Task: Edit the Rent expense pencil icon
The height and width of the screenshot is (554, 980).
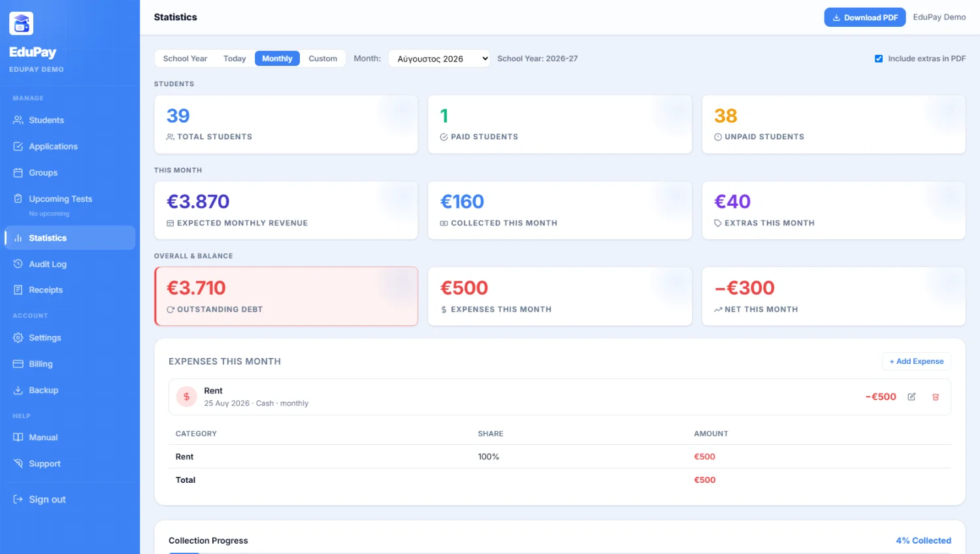Action: (x=911, y=397)
